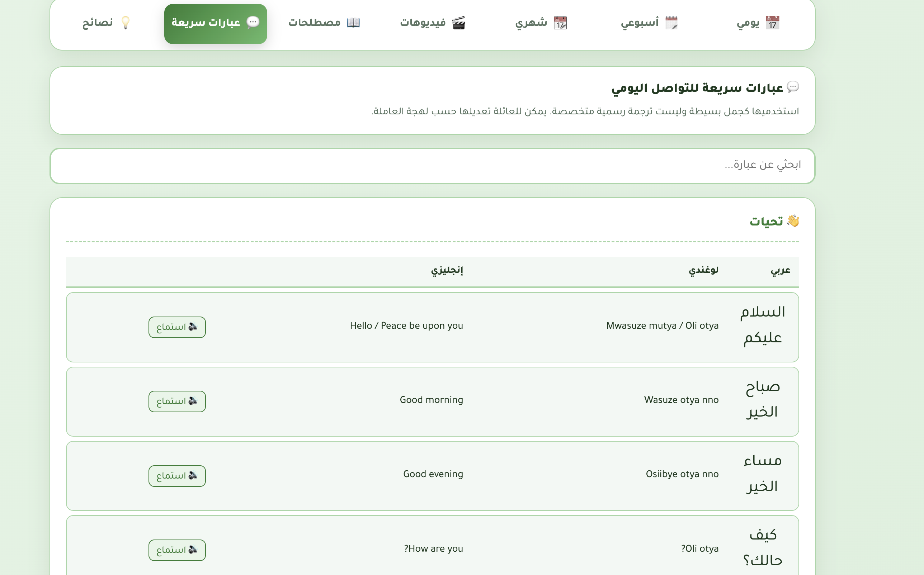Click the speech bubble icon in the active tab

click(253, 22)
